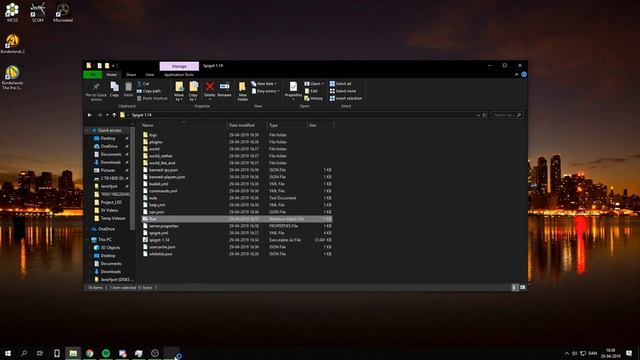Click the Open button in the ribbon
The width and height of the screenshot is (640, 360).
coord(313,84)
